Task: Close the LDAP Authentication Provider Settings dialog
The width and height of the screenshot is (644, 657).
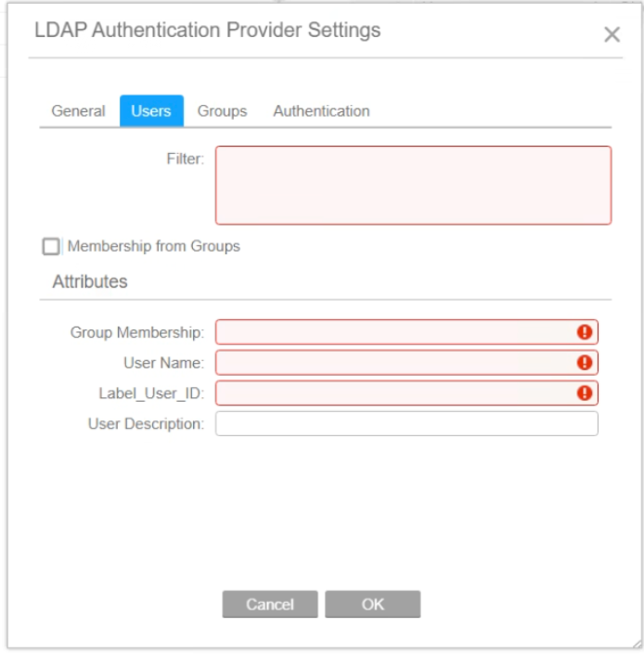Action: [x=612, y=34]
